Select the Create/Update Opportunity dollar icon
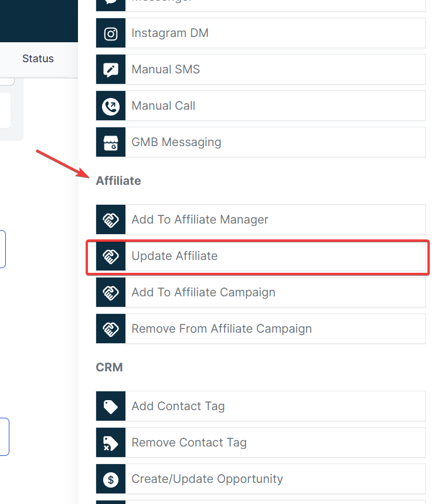The width and height of the screenshot is (438, 504). pos(110,479)
